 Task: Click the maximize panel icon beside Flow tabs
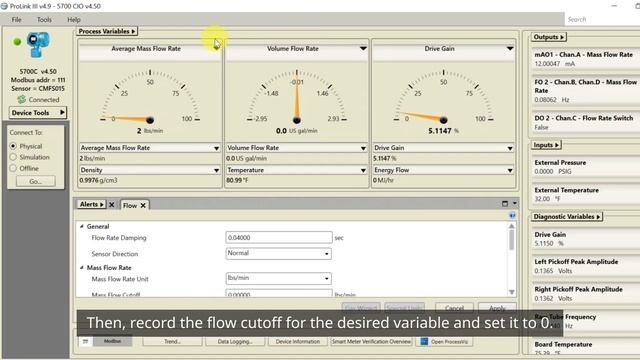click(505, 203)
